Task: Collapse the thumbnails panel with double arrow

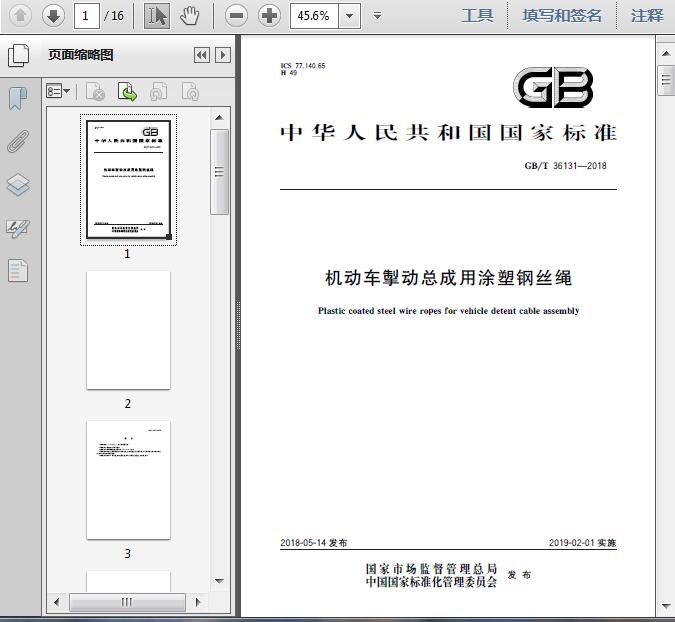Action: point(202,55)
